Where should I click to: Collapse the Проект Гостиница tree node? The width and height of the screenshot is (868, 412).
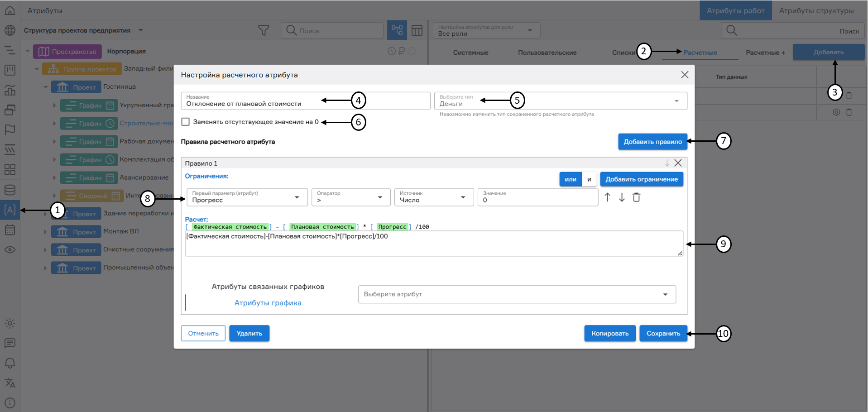coord(45,86)
